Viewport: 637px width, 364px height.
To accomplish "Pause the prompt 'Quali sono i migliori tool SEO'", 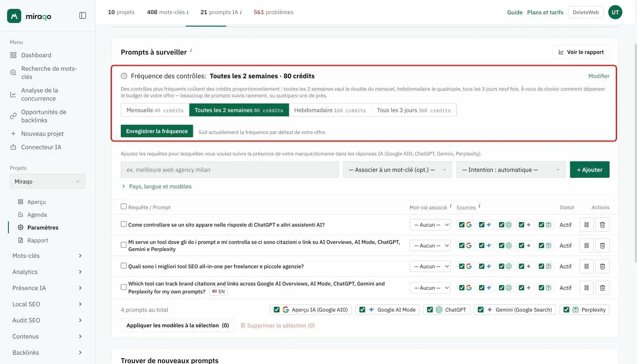I will [x=587, y=266].
